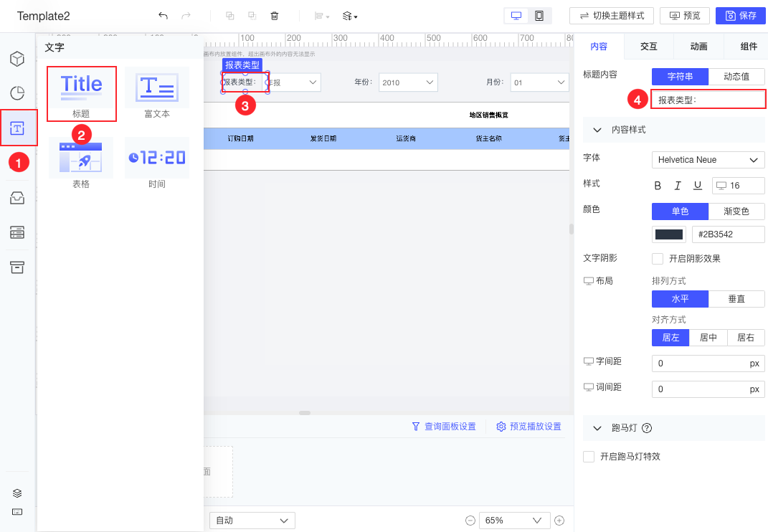Set layout direction to 水平

[680, 299]
